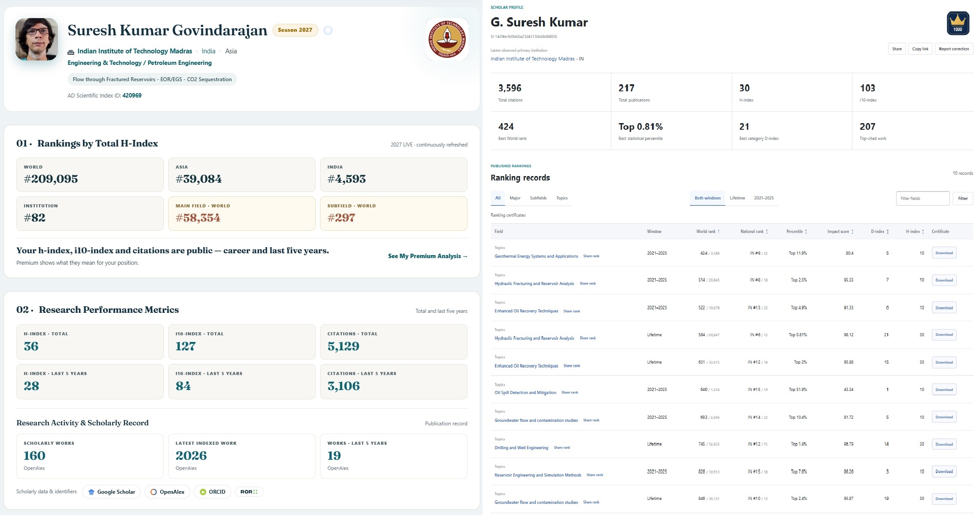The height and width of the screenshot is (518, 980).
Task: Click Share rank for Reservoir Engineering and Simulation Methods
Action: pyautogui.click(x=595, y=475)
